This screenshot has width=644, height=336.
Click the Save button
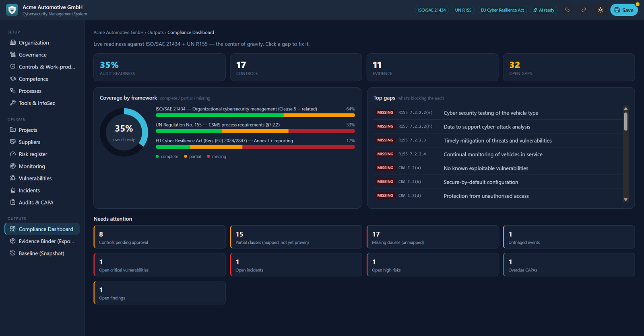624,10
